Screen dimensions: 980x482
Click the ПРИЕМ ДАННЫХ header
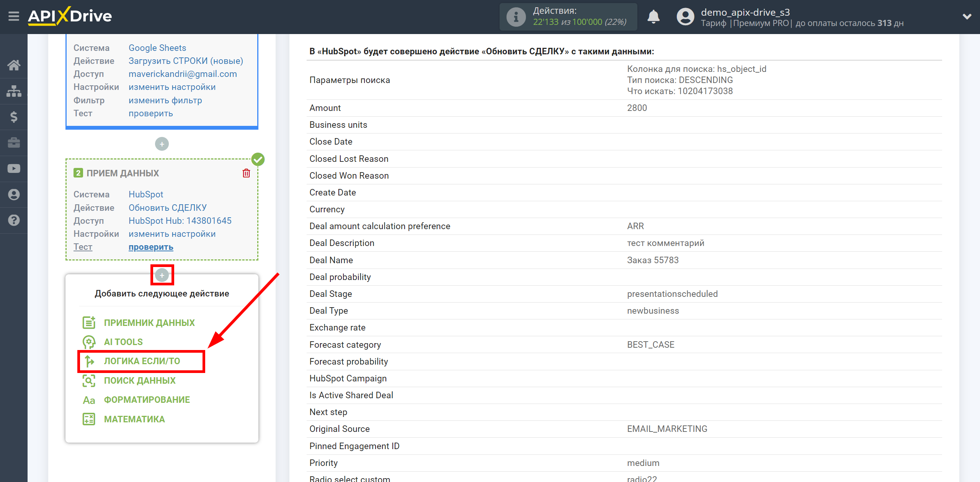122,173
